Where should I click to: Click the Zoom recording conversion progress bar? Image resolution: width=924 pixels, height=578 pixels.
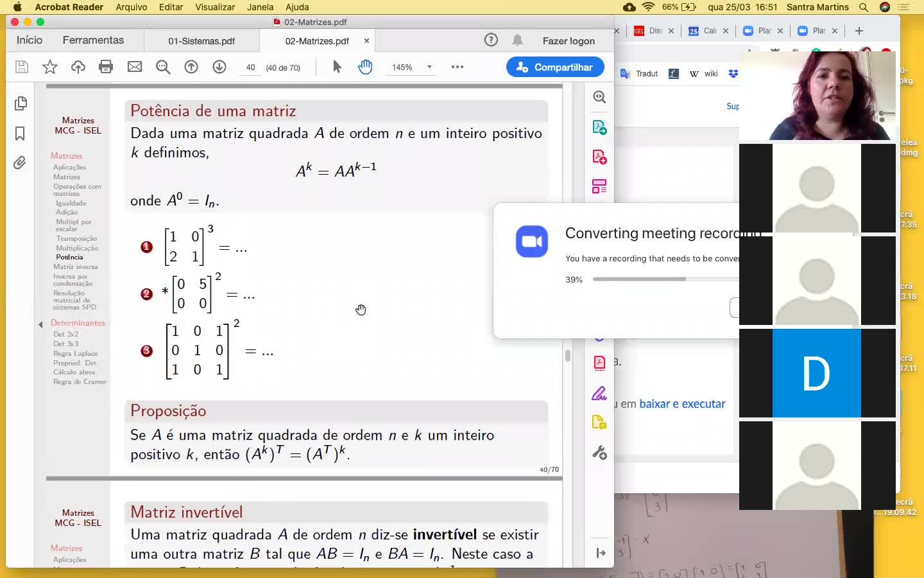[x=665, y=279]
